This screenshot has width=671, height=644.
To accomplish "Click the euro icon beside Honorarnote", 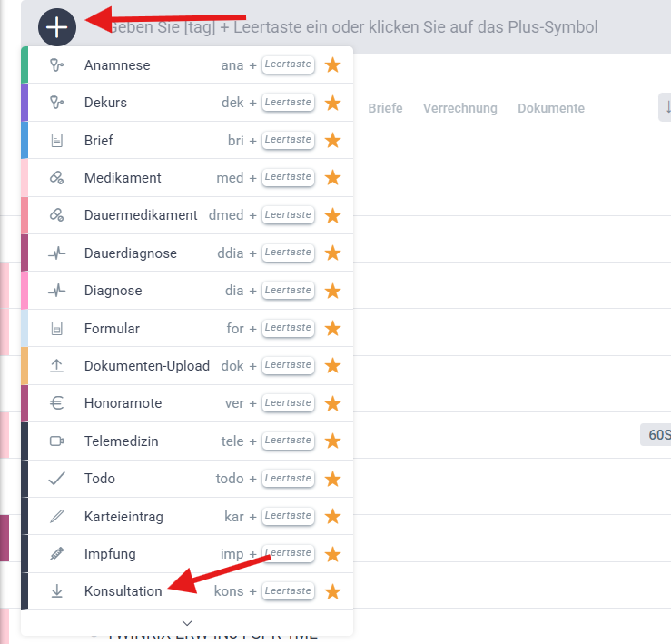I will coord(57,403).
